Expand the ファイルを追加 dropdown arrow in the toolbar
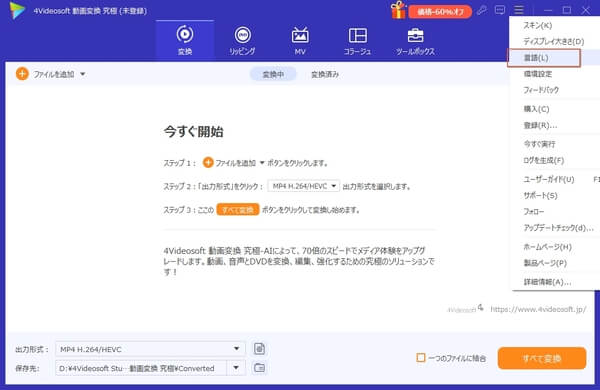The height and width of the screenshot is (390, 600). click(x=83, y=74)
